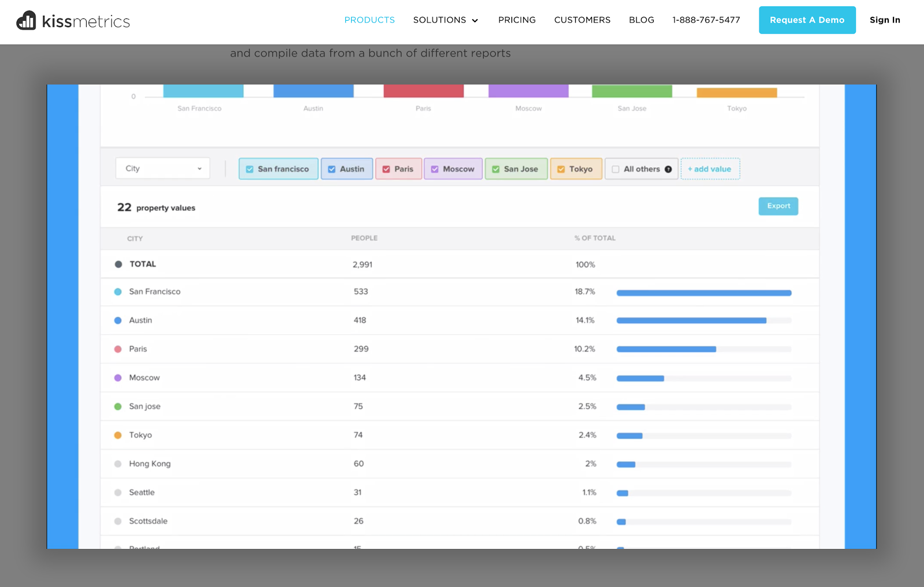Visit the Blog page
The width and height of the screenshot is (924, 587).
coord(642,20)
